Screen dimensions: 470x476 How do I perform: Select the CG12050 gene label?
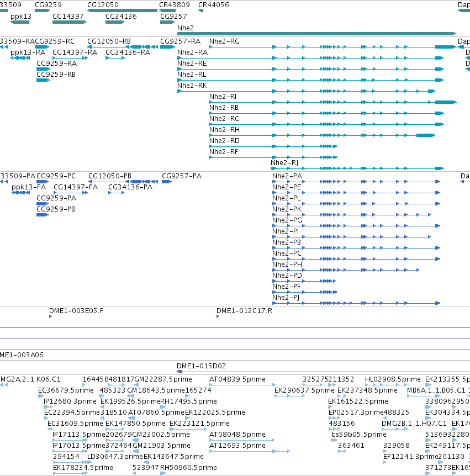(103, 5)
